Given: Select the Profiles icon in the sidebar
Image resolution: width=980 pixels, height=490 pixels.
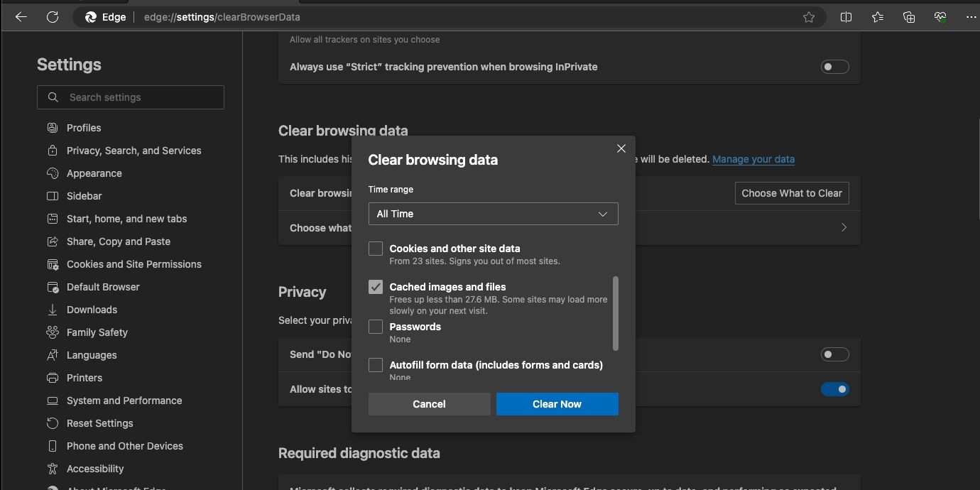Looking at the screenshot, I should click(52, 128).
